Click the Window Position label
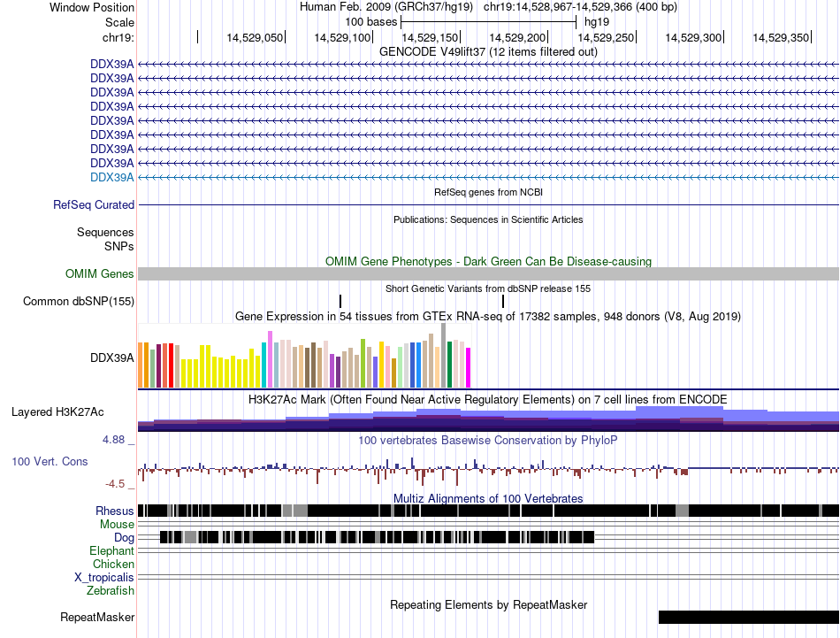This screenshot has width=840, height=638. click(x=92, y=7)
